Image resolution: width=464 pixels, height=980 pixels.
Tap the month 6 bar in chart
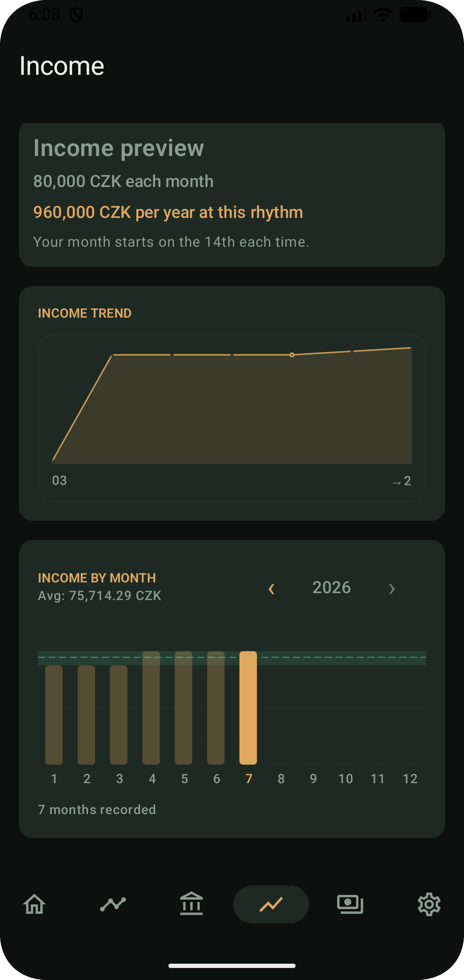[216, 708]
